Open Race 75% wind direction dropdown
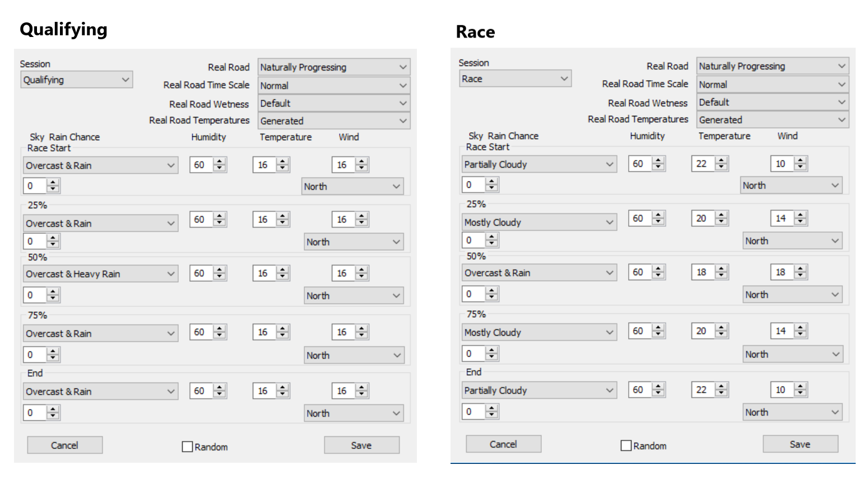The width and height of the screenshot is (868, 479). pos(792,354)
